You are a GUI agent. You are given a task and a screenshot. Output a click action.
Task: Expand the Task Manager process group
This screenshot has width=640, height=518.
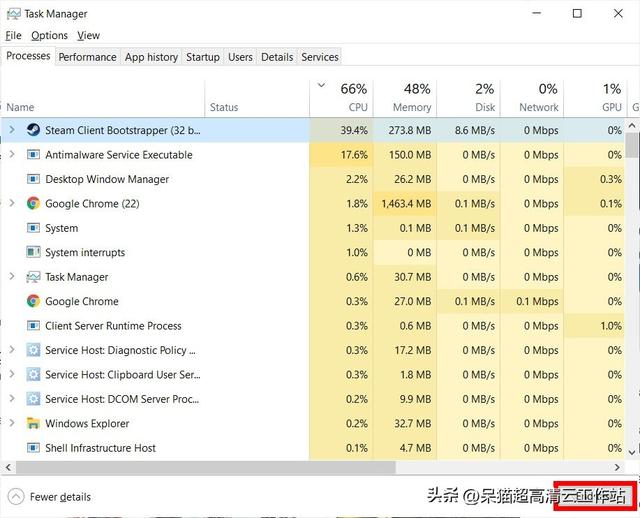click(x=12, y=276)
